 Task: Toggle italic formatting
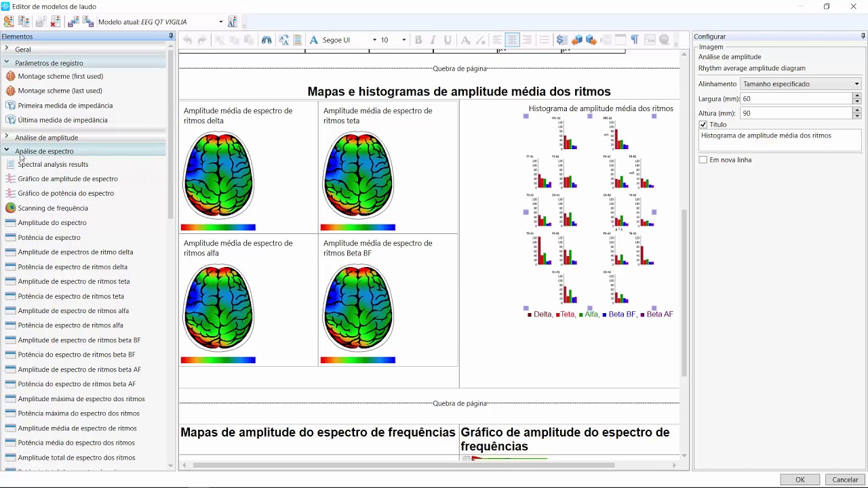coord(433,40)
